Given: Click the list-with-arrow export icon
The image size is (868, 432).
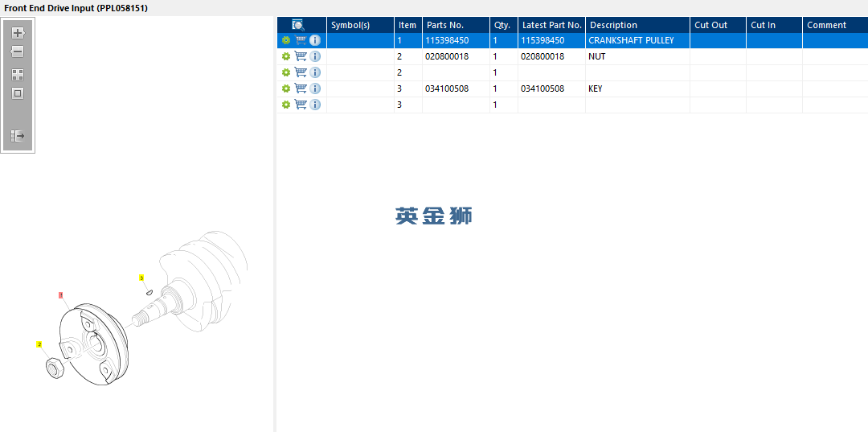Looking at the screenshot, I should (18, 136).
